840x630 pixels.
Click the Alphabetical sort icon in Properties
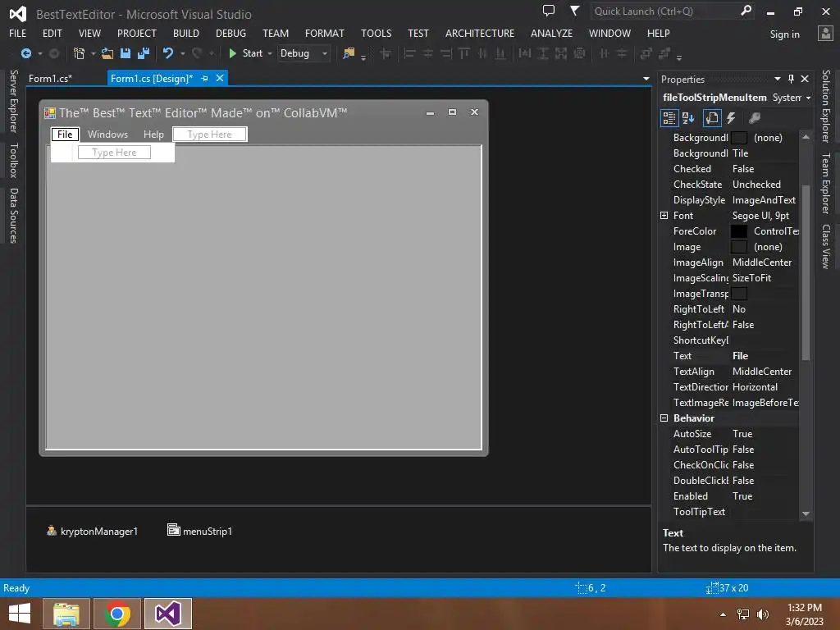[x=688, y=118]
